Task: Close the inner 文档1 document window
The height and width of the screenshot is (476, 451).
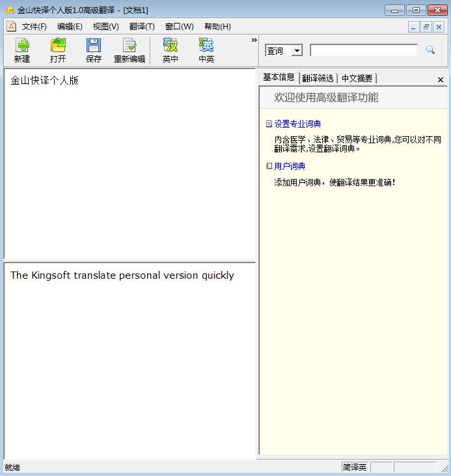Action: click(x=439, y=27)
